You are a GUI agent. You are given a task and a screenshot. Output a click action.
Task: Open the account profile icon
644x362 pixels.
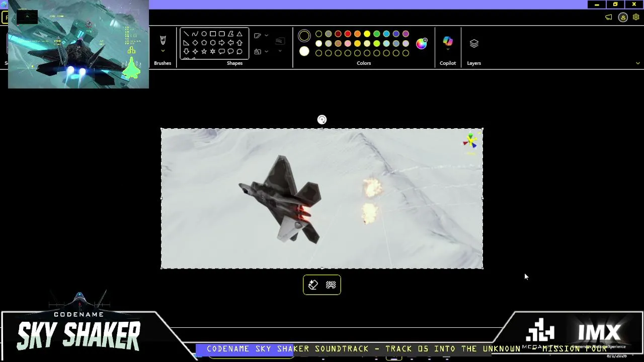pyautogui.click(x=623, y=18)
